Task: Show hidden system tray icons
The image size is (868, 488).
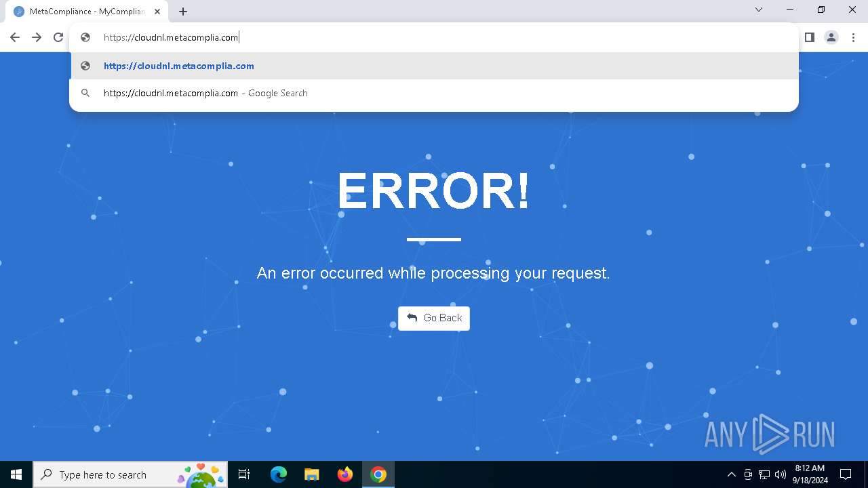Action: pyautogui.click(x=731, y=474)
